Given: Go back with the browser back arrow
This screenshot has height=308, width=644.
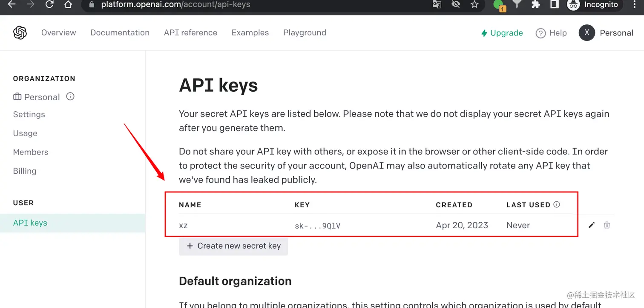Looking at the screenshot, I should (11, 5).
